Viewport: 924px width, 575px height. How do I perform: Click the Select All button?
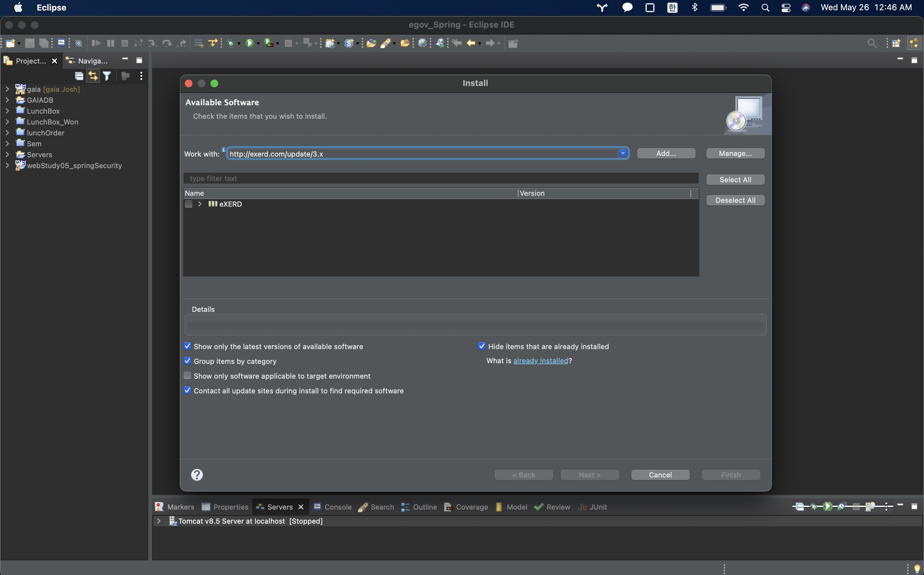pyautogui.click(x=735, y=179)
